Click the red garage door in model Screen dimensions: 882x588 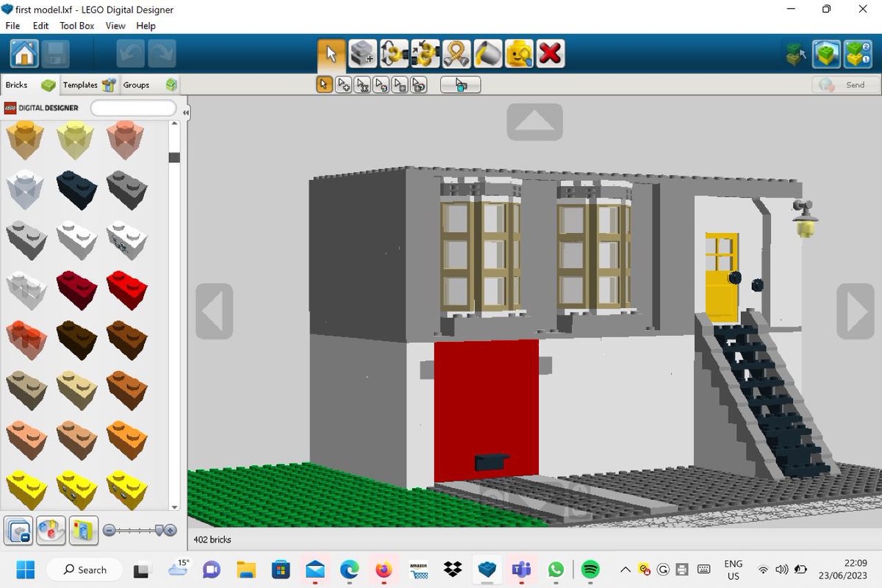point(486,410)
